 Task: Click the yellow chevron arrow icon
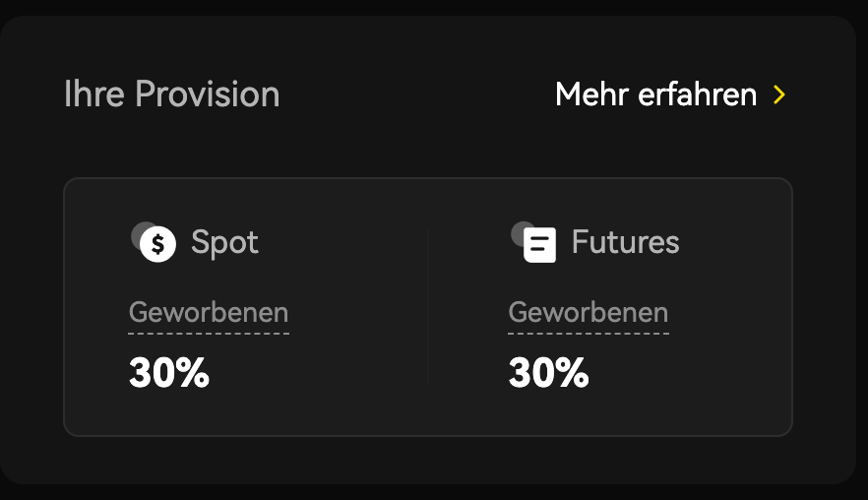[x=779, y=94]
